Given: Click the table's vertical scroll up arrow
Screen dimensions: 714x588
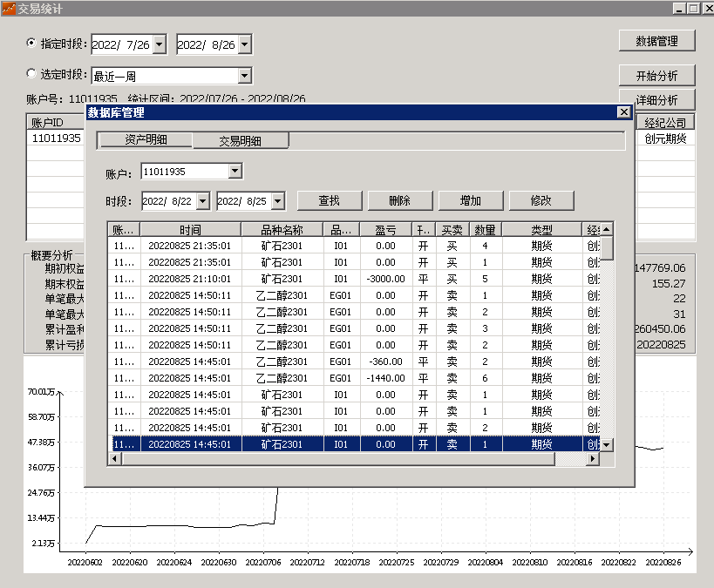Looking at the screenshot, I should [607, 229].
